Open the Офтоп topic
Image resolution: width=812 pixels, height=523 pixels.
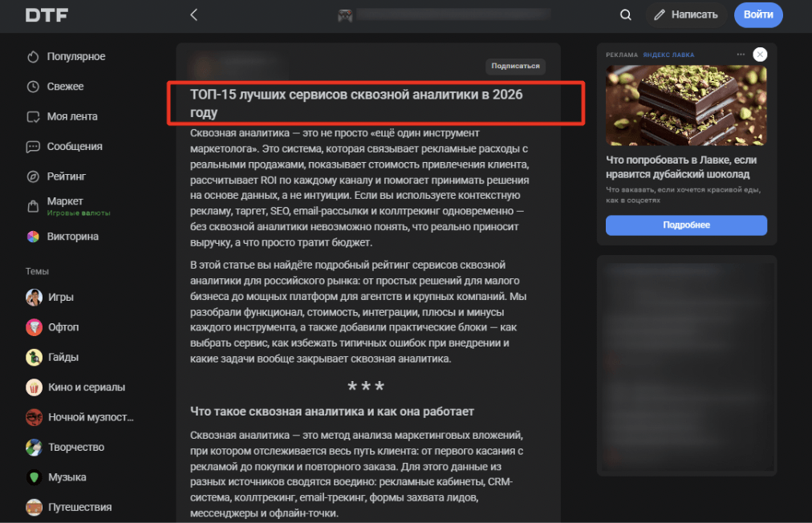(63, 327)
